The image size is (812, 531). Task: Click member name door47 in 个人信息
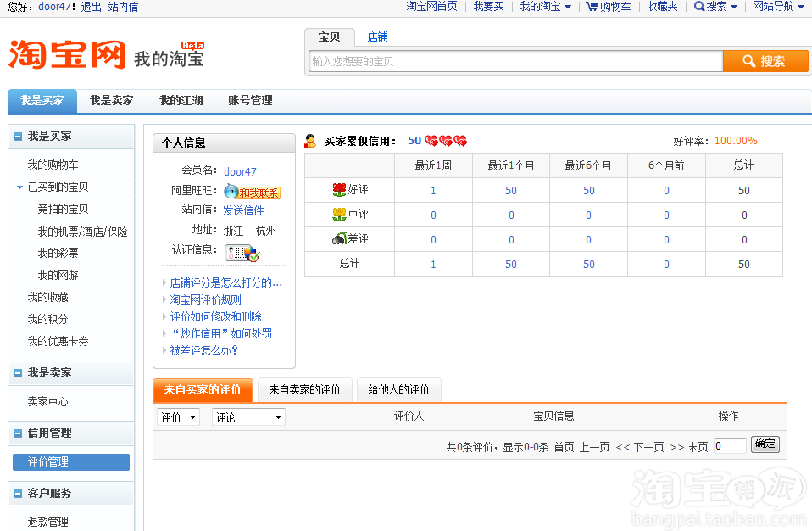tap(240, 171)
